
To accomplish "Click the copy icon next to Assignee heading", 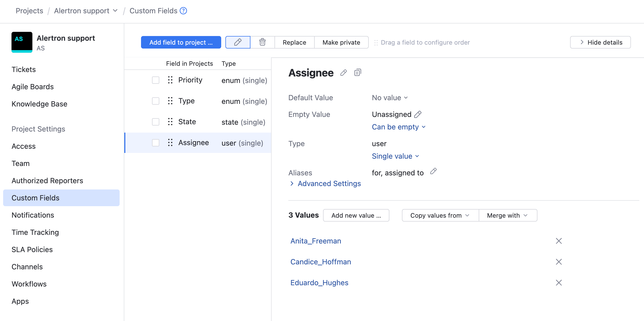I will click(357, 73).
